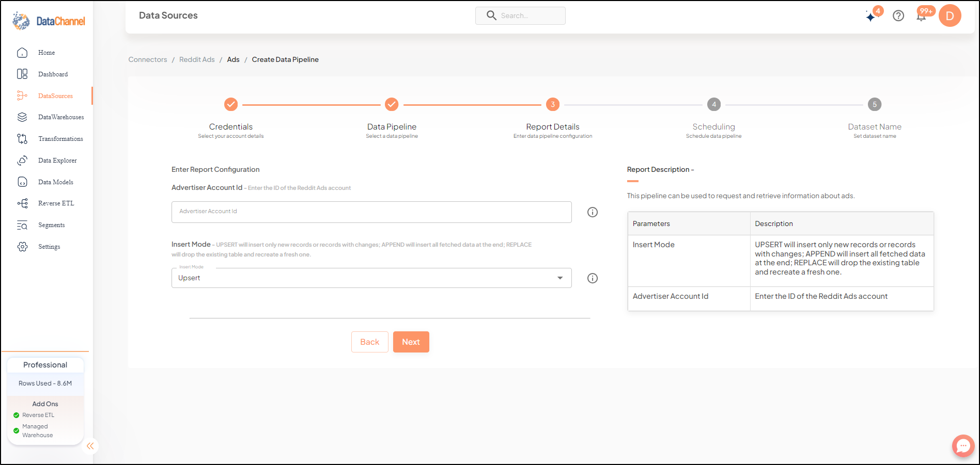Click the DataChannel logo
The image size is (980, 465).
click(49, 21)
